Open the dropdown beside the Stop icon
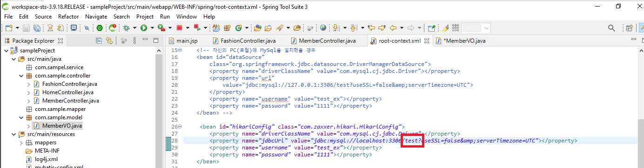The height and width of the screenshot is (168, 644). (188, 28)
